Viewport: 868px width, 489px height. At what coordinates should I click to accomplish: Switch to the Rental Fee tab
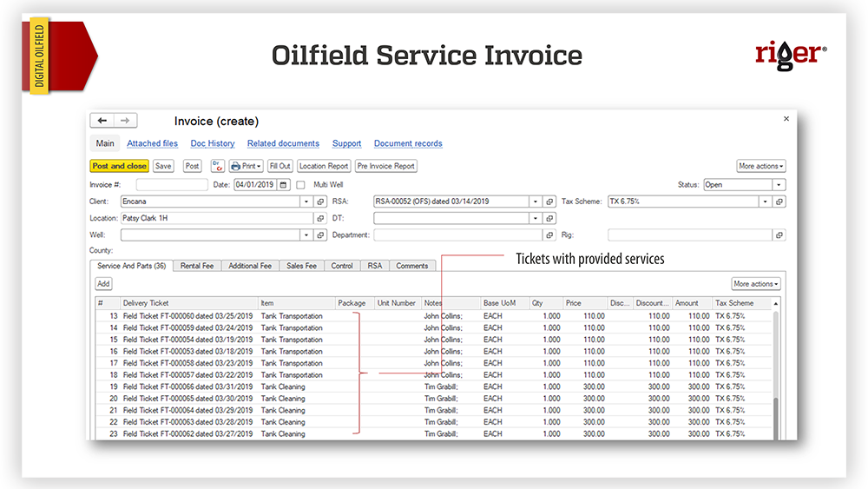tap(197, 266)
